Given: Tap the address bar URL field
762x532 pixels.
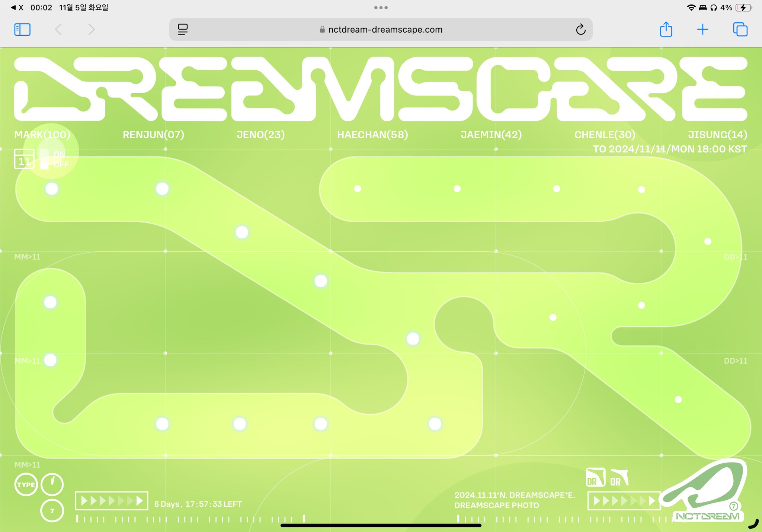Looking at the screenshot, I should click(381, 29).
